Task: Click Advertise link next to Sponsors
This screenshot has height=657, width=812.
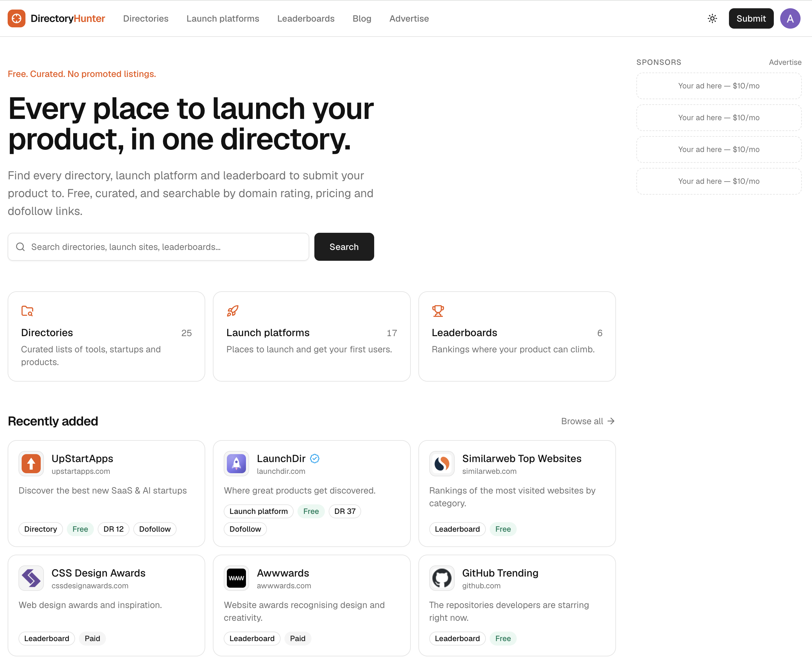Action: 785,62
